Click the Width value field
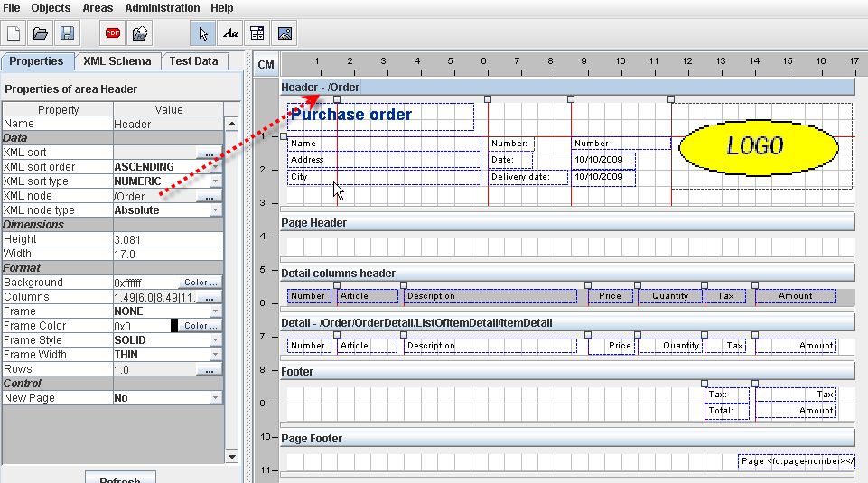The width and height of the screenshot is (868, 483). pyautogui.click(x=168, y=254)
